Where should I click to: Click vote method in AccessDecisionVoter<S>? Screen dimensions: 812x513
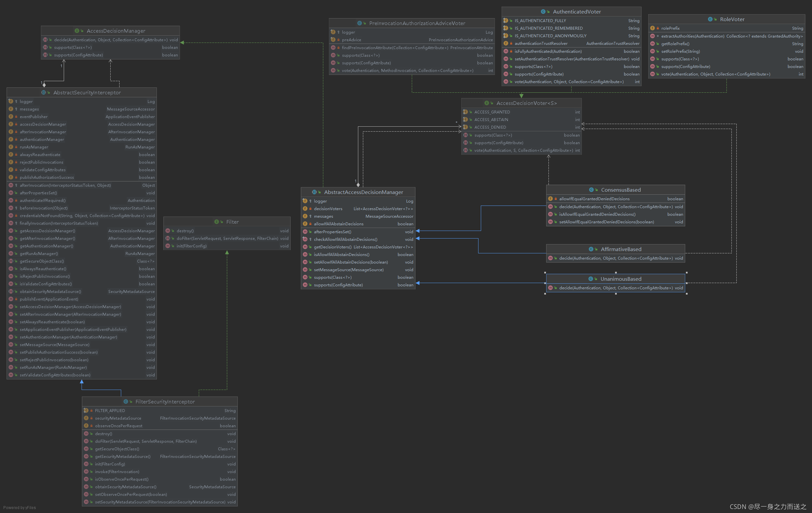click(522, 150)
